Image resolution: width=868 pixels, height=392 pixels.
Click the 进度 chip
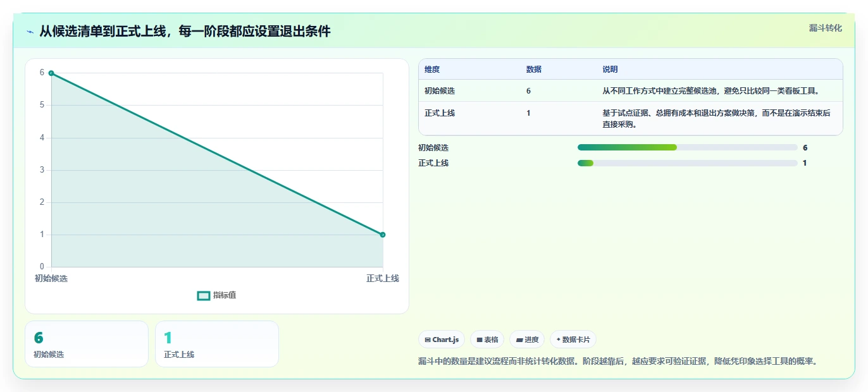(x=527, y=340)
